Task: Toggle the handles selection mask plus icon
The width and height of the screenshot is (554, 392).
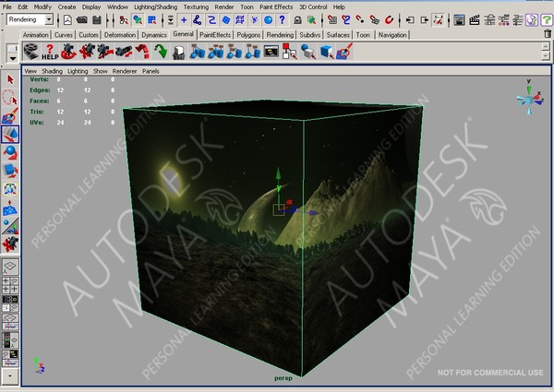Action: point(184,20)
